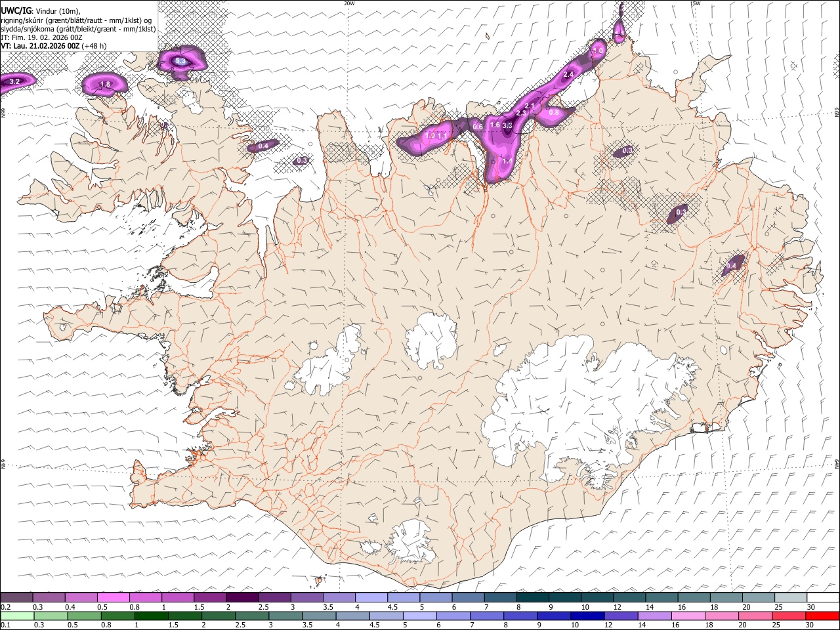The image size is (840, 630).
Task: Select the light pink 16–18 rain legend swatch
Action: coord(688,616)
